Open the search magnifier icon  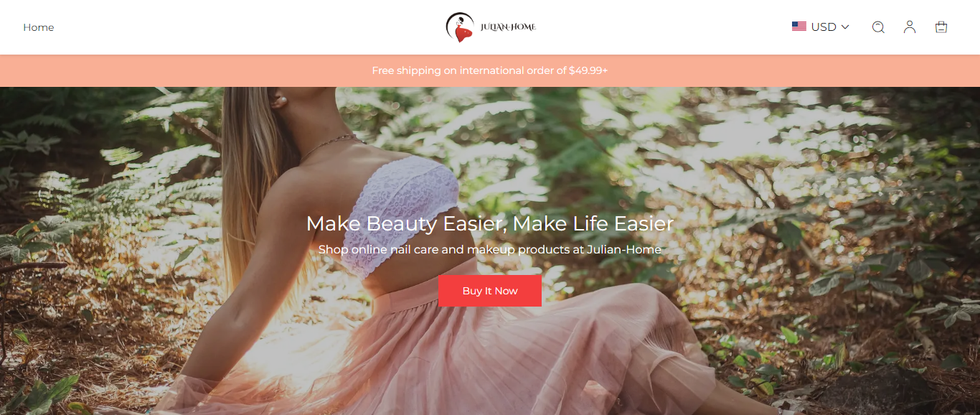[x=878, y=27]
